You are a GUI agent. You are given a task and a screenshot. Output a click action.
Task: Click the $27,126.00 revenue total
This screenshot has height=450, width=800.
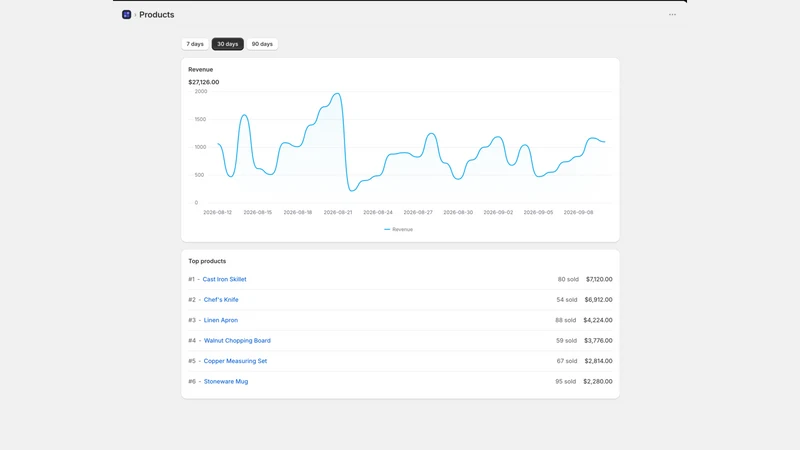click(x=204, y=82)
